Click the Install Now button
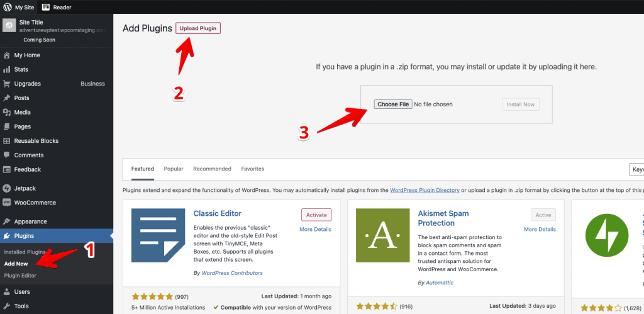644x314 pixels. (x=520, y=104)
